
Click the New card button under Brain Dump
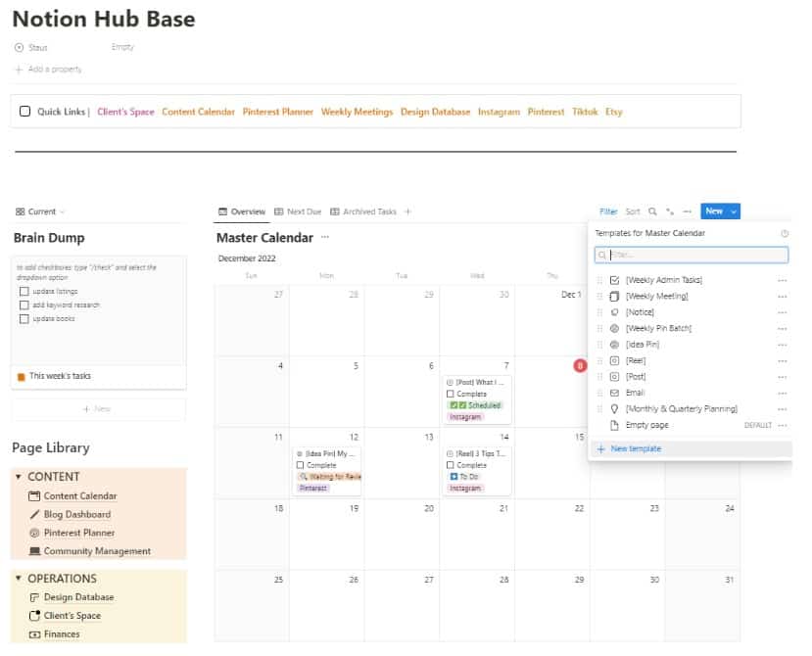pyautogui.click(x=98, y=409)
